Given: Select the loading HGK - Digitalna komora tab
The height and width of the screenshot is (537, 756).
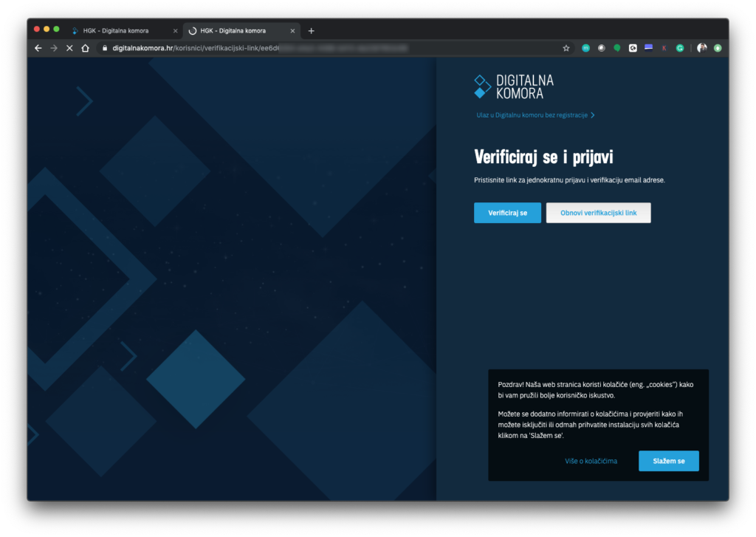Looking at the screenshot, I should [236, 31].
